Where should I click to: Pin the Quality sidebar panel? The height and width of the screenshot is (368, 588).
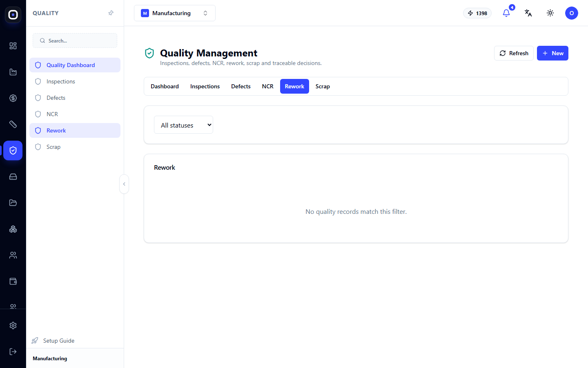coord(111,13)
